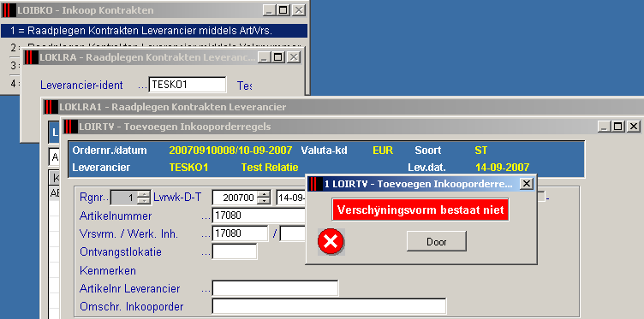Click the empty Ontvangstlokatie input field

click(x=235, y=251)
